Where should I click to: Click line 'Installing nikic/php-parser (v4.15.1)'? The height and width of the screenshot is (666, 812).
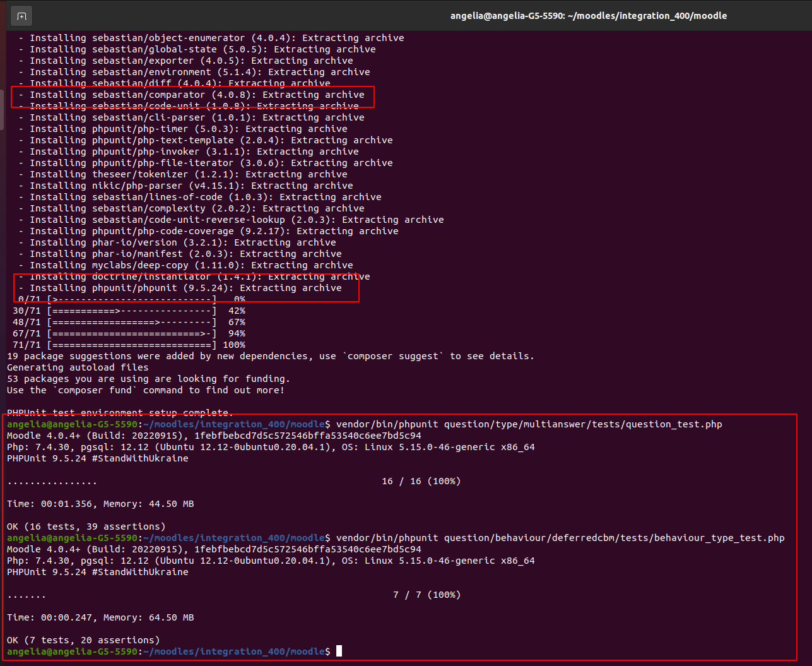[x=185, y=186]
